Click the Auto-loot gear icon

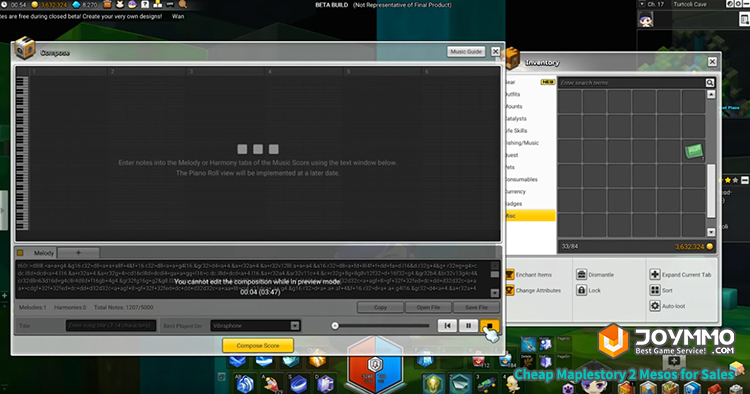point(655,306)
